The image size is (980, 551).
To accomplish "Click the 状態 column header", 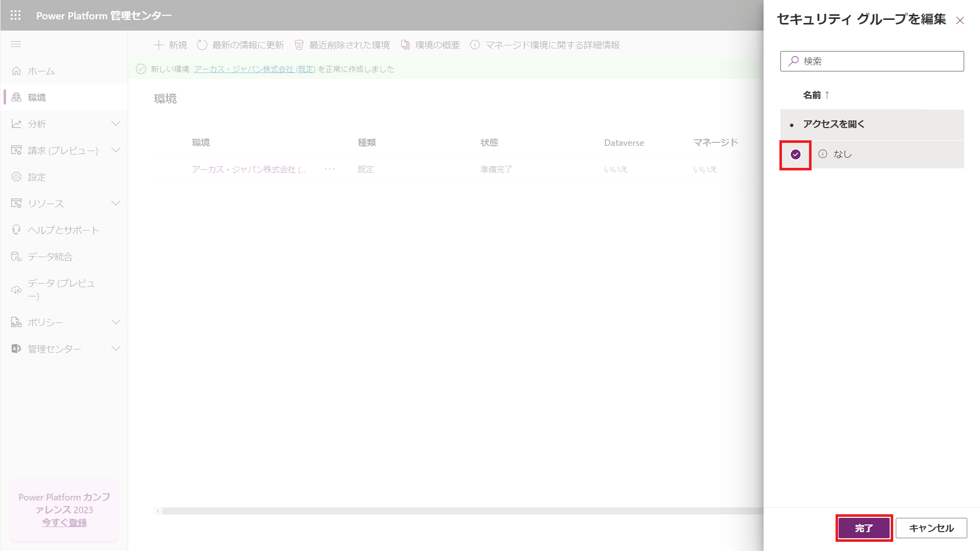I will tap(489, 142).
